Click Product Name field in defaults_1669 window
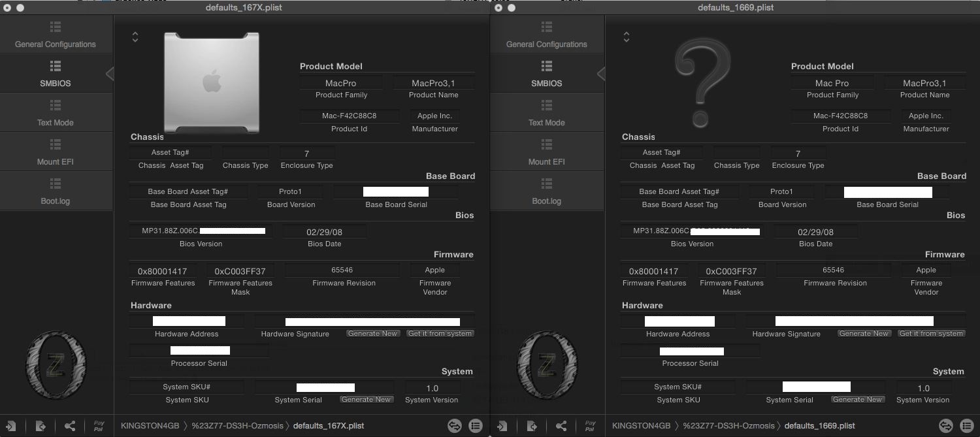980x437 pixels. click(924, 83)
